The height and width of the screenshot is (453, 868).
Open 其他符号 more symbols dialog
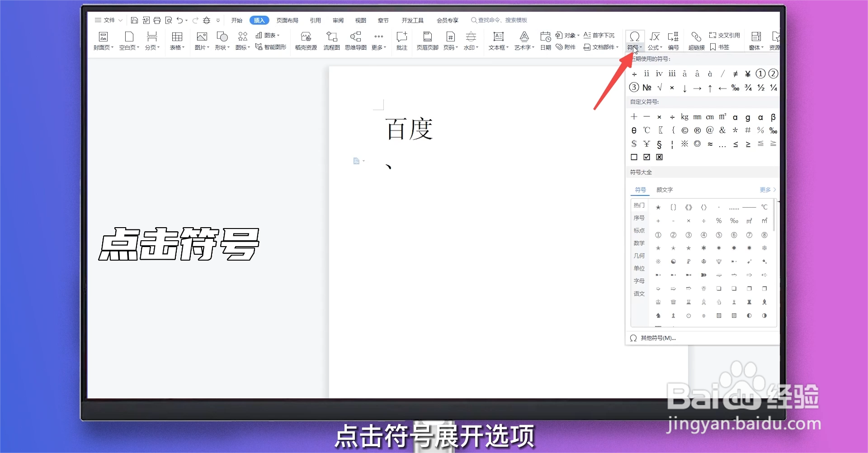click(x=656, y=338)
